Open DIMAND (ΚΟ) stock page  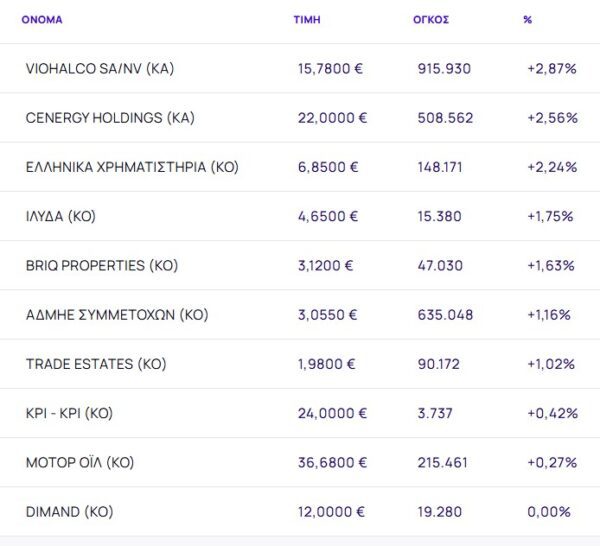click(x=69, y=512)
